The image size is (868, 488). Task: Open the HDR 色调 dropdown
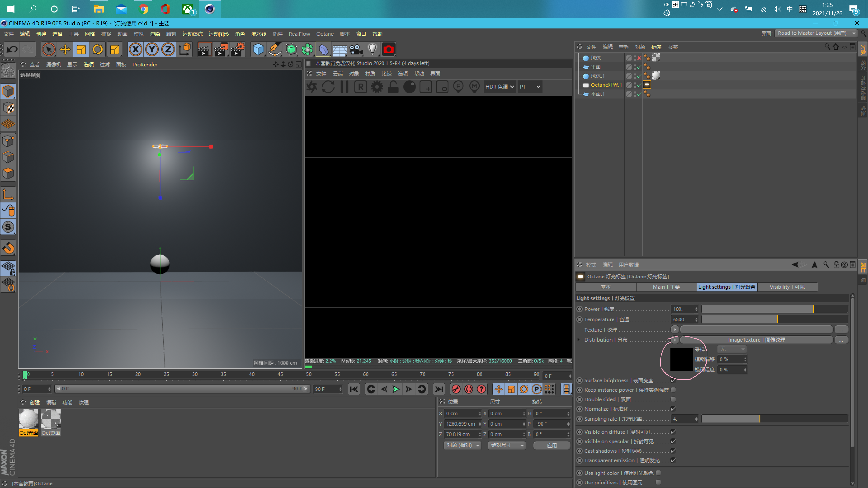(500, 87)
